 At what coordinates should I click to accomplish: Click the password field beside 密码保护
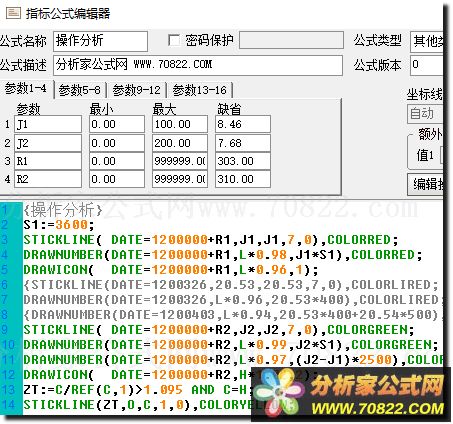(291, 41)
